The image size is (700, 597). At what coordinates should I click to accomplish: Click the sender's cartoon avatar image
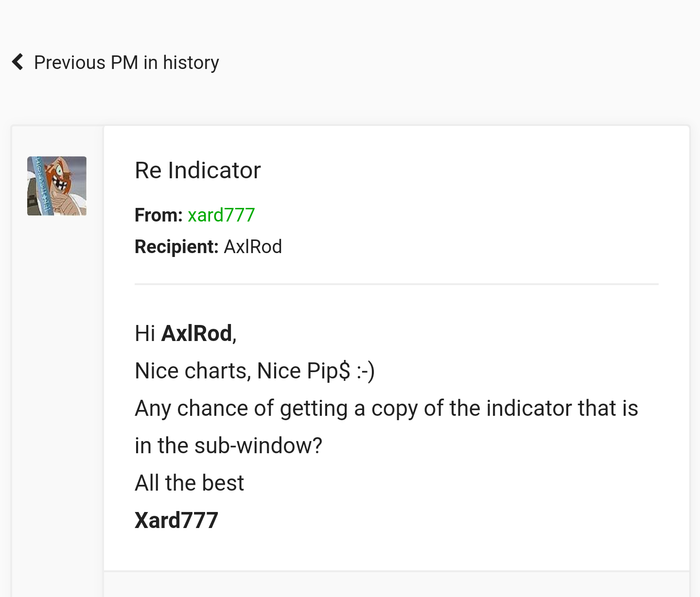pyautogui.click(x=57, y=186)
